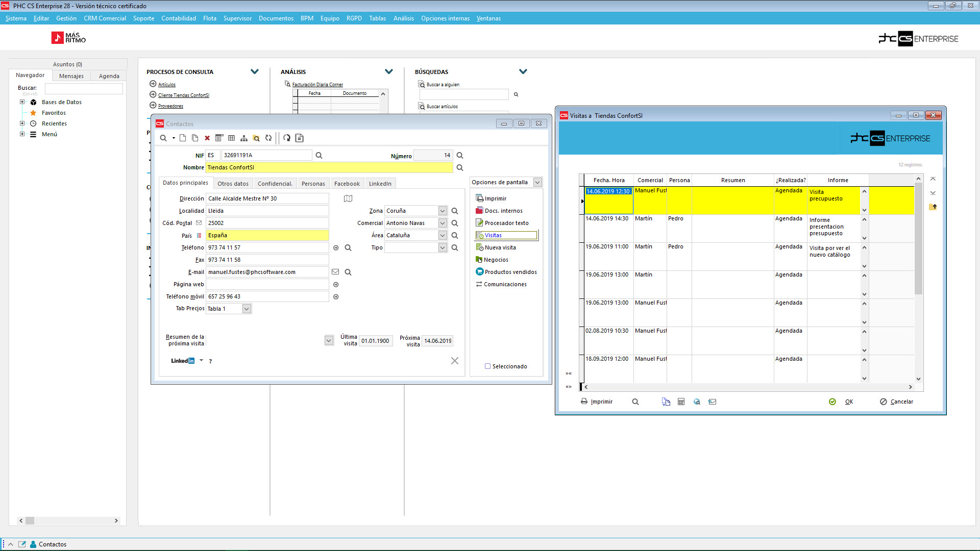Click send mail icon in Visitas footer
This screenshot has width=980, height=551.
click(713, 402)
